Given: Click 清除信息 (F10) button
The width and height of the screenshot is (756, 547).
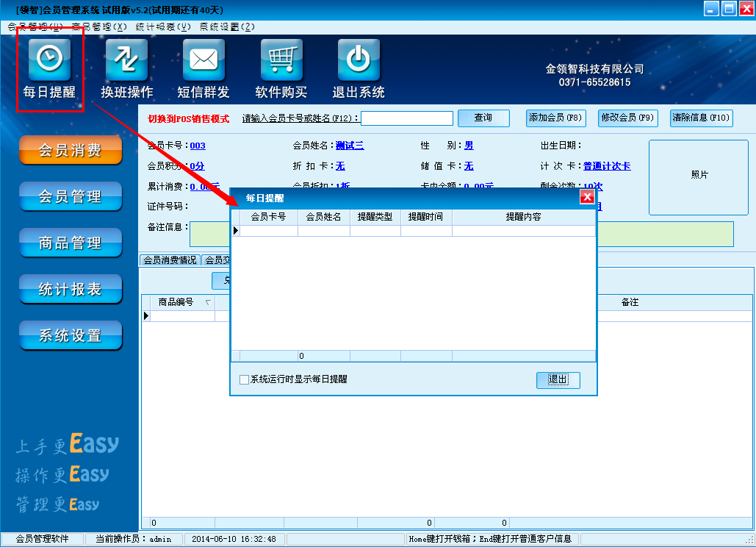Looking at the screenshot, I should point(701,118).
